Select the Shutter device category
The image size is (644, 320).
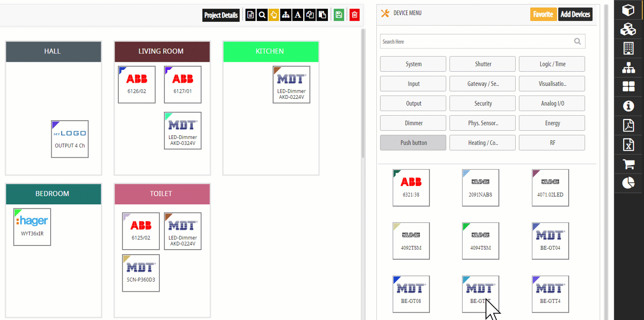coord(483,64)
